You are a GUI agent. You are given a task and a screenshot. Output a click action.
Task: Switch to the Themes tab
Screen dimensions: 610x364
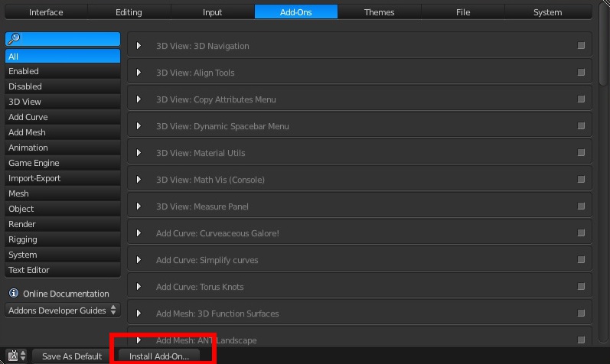pos(380,12)
